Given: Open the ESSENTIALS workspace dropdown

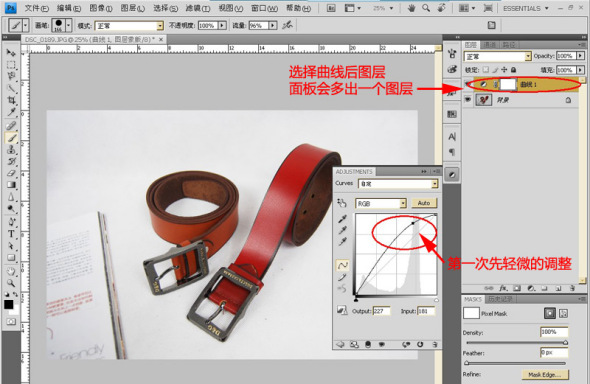Looking at the screenshot, I should click(526, 8).
